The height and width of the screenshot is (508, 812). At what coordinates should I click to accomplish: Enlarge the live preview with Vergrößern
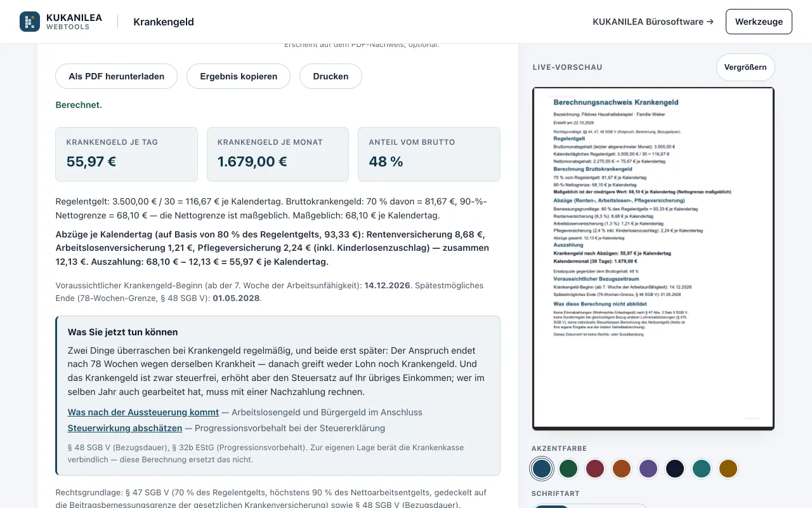tap(745, 67)
